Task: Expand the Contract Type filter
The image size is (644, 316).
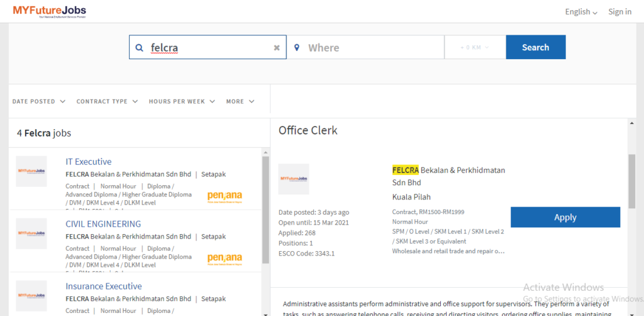Action: pyautogui.click(x=107, y=101)
